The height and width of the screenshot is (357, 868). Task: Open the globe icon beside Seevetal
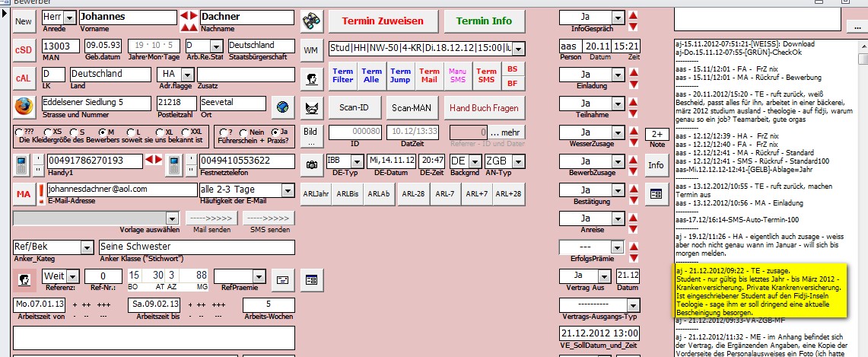[282, 105]
